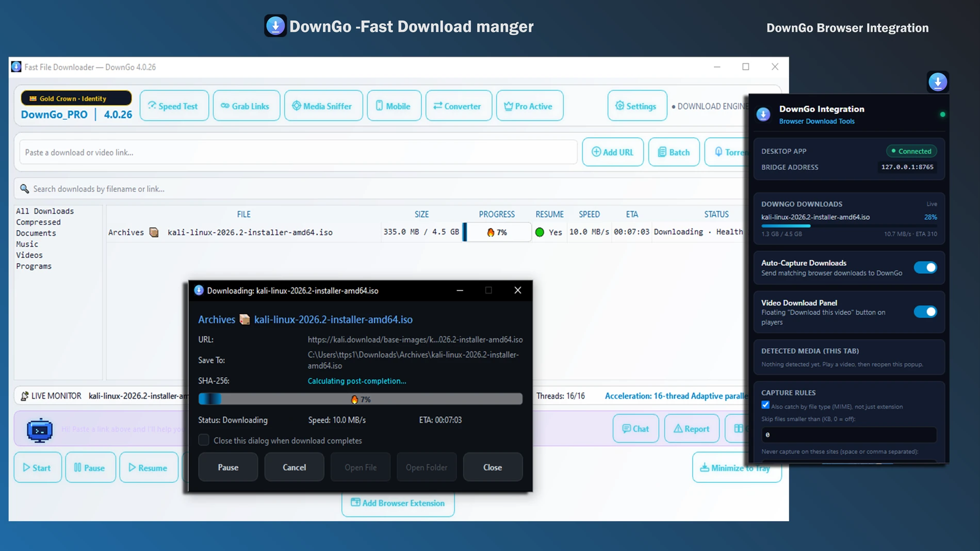Open the Converter tool
980x551 pixels.
click(459, 106)
